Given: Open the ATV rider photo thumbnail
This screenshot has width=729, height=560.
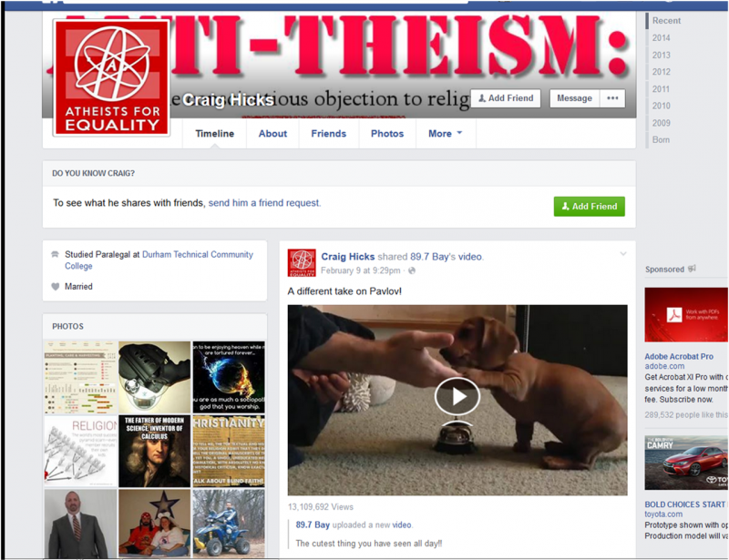Looking at the screenshot, I should (229, 524).
